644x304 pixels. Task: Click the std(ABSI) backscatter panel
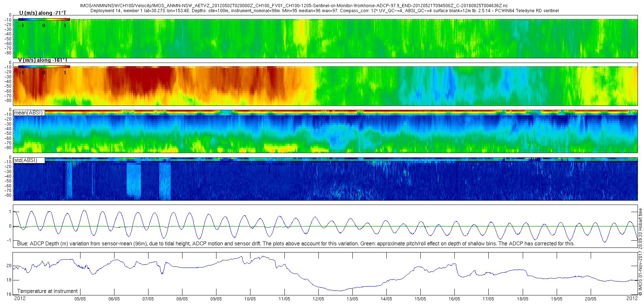[x=325, y=179]
